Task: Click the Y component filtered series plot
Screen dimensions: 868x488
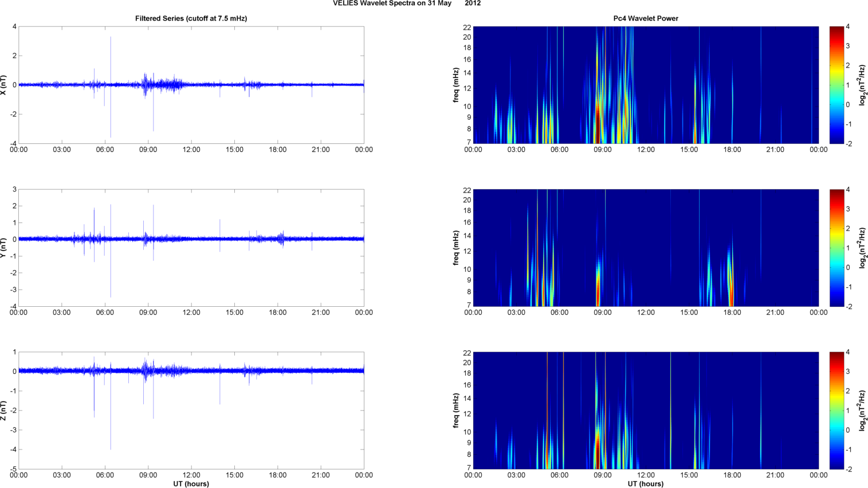Action: [x=191, y=248]
